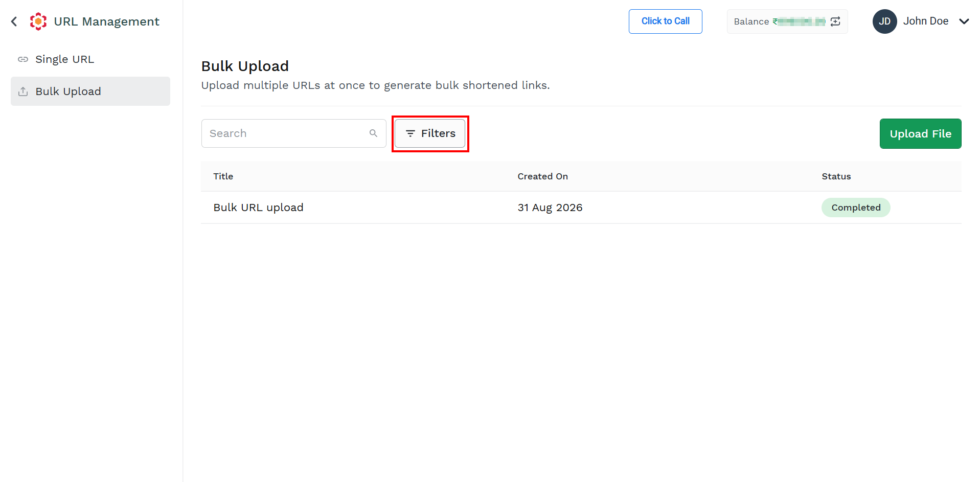Click the filter lines icon in Filters

(x=410, y=133)
